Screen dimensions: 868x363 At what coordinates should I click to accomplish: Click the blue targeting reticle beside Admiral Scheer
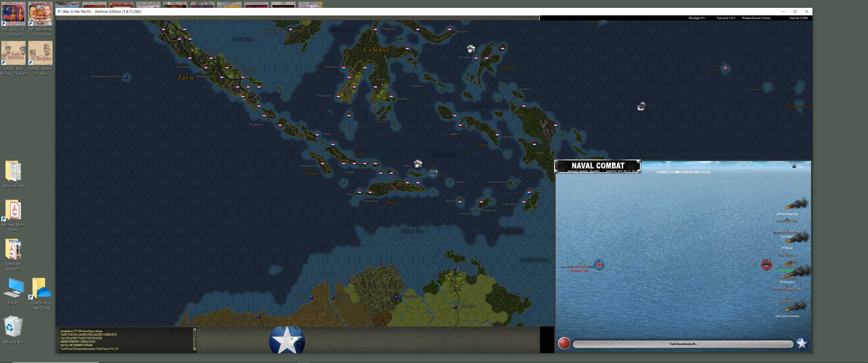[599, 265]
